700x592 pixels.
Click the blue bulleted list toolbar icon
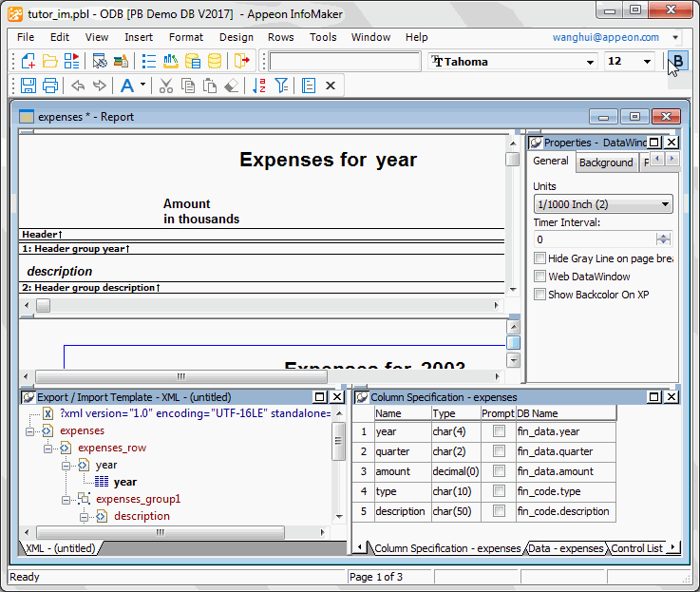pos(149,61)
